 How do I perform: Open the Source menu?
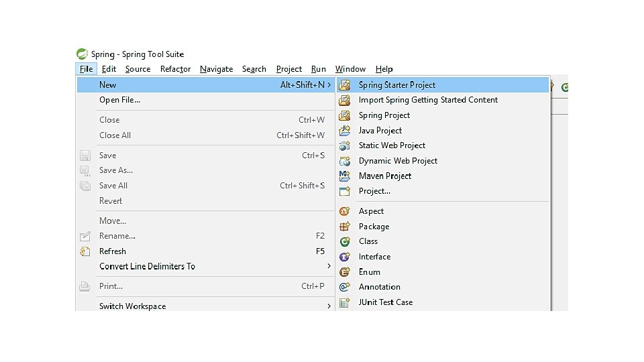pyautogui.click(x=138, y=69)
